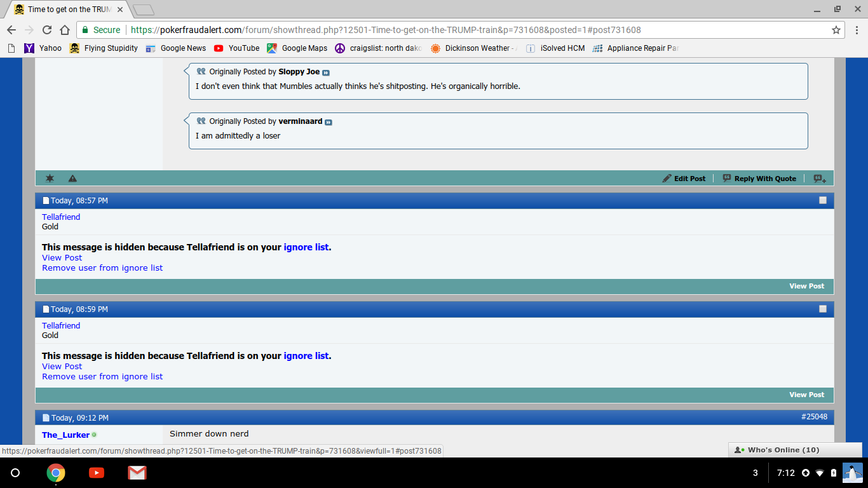Click Reply With Quote

point(759,179)
